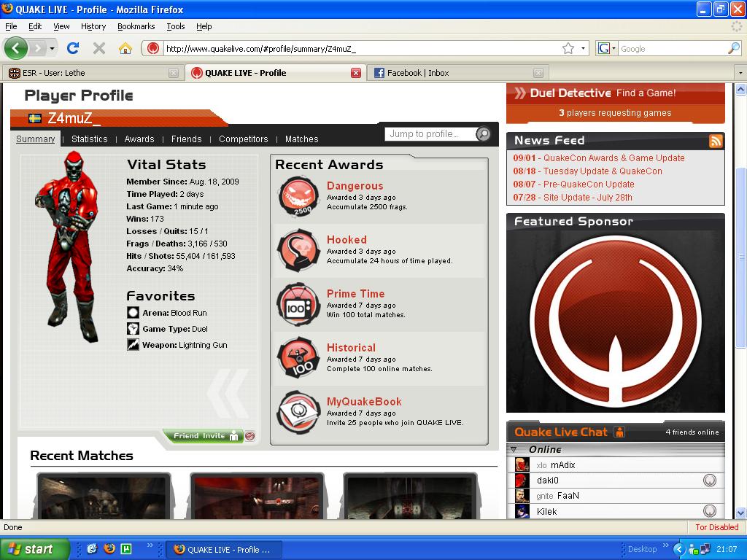Click the Jump to profile search magnifier
Viewport: 747px width, 560px height.
483,134
